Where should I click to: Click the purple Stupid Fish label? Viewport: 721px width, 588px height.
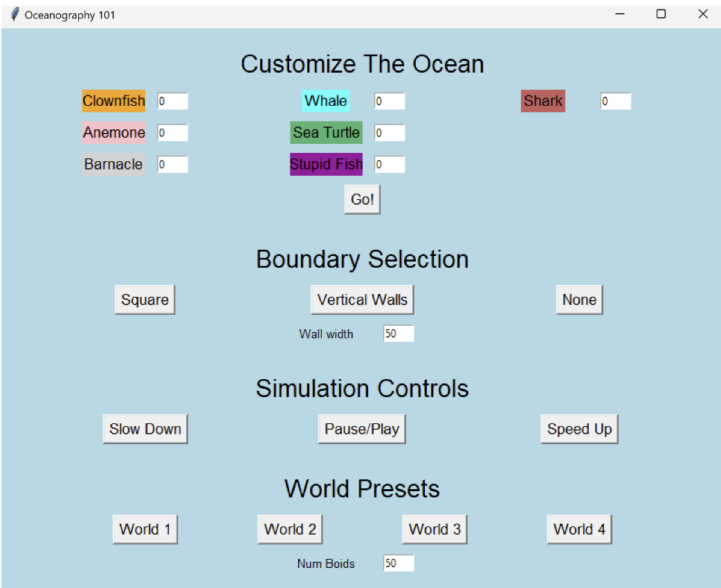point(326,164)
